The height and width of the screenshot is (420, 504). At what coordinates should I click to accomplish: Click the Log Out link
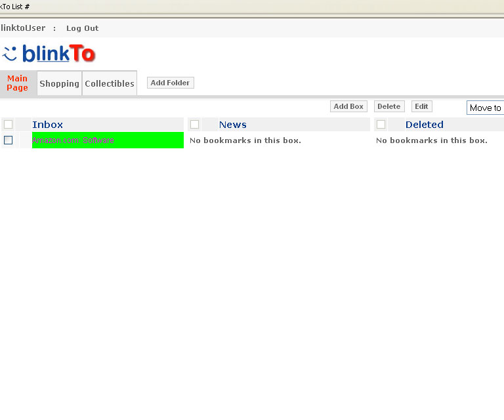click(82, 28)
